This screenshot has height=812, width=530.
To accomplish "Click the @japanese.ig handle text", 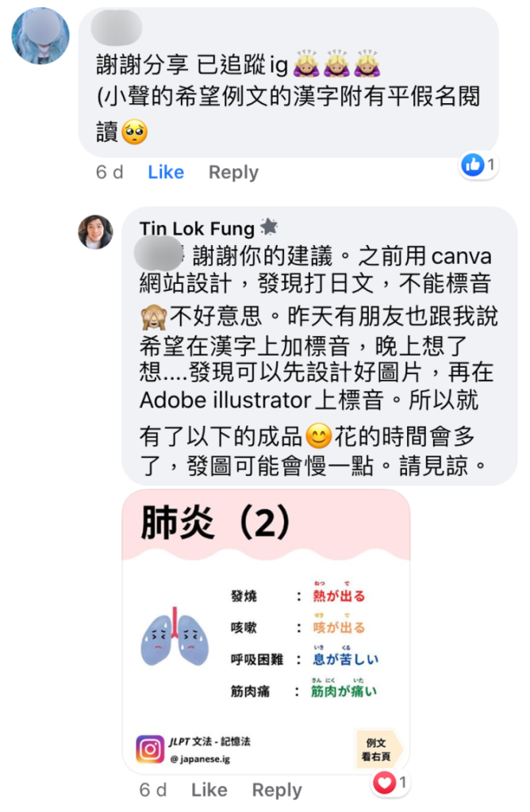I will click(x=200, y=759).
